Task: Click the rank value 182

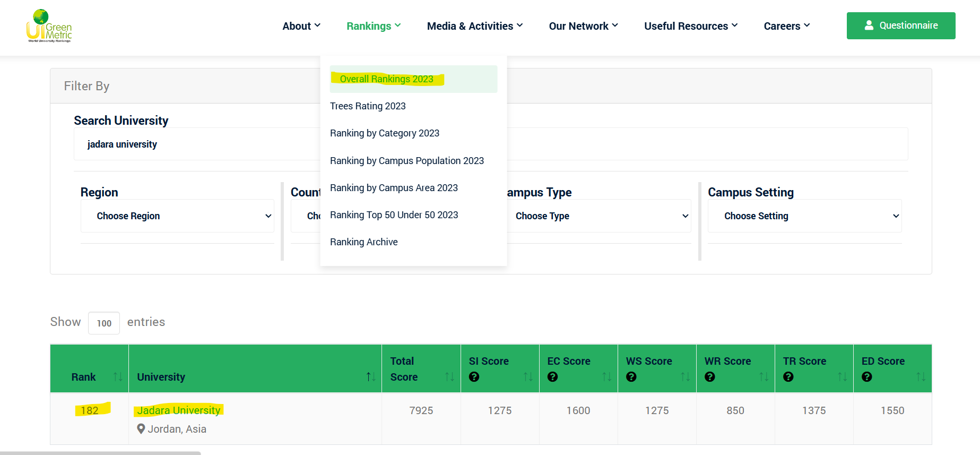Action: (x=90, y=410)
